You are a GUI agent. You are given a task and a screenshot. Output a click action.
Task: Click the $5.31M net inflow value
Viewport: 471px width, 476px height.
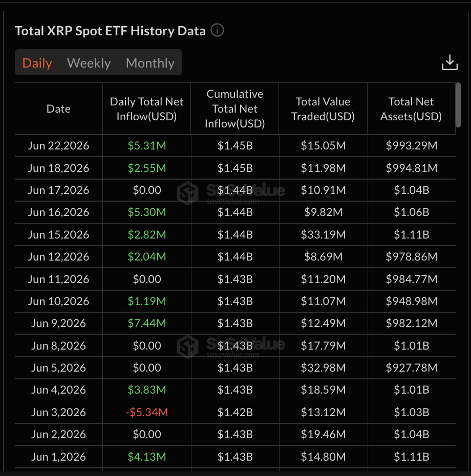tap(146, 146)
